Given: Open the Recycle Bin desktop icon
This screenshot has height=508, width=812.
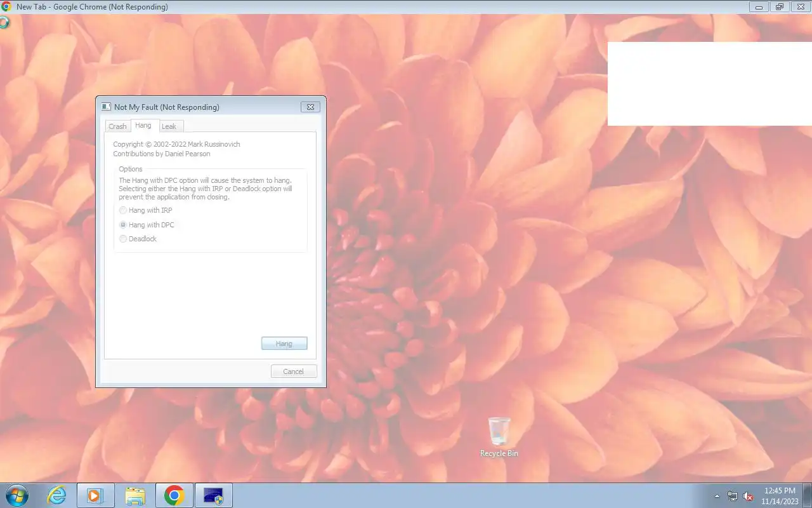Looking at the screenshot, I should 499,437.
